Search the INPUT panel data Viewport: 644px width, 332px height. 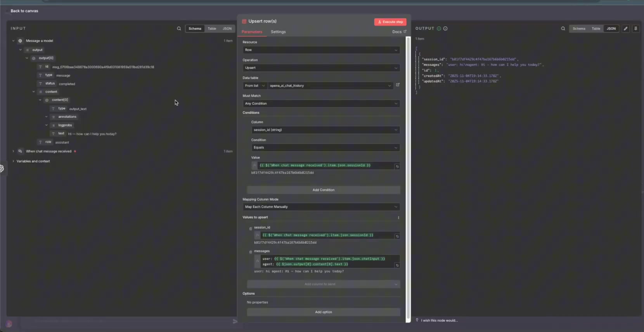179,29
